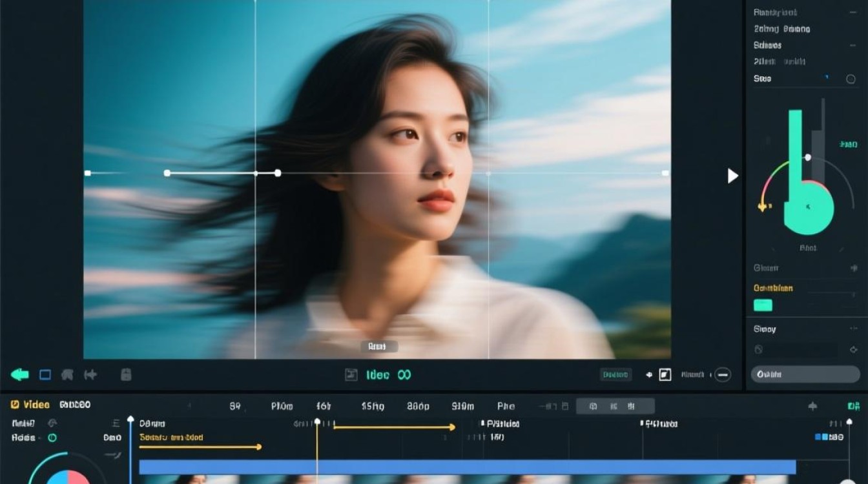Click the white square icon in the bottom bar

click(x=665, y=374)
